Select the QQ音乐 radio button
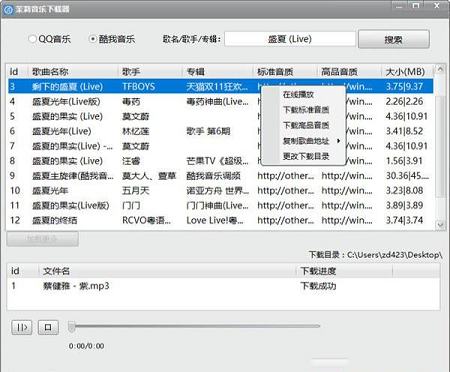Screen dimensions: 450x372 [x=33, y=39]
